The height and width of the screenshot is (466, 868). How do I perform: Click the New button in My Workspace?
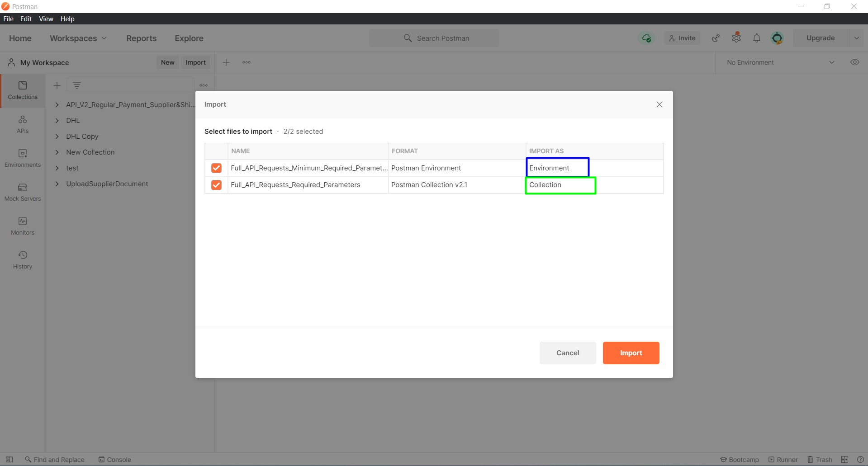coord(168,62)
